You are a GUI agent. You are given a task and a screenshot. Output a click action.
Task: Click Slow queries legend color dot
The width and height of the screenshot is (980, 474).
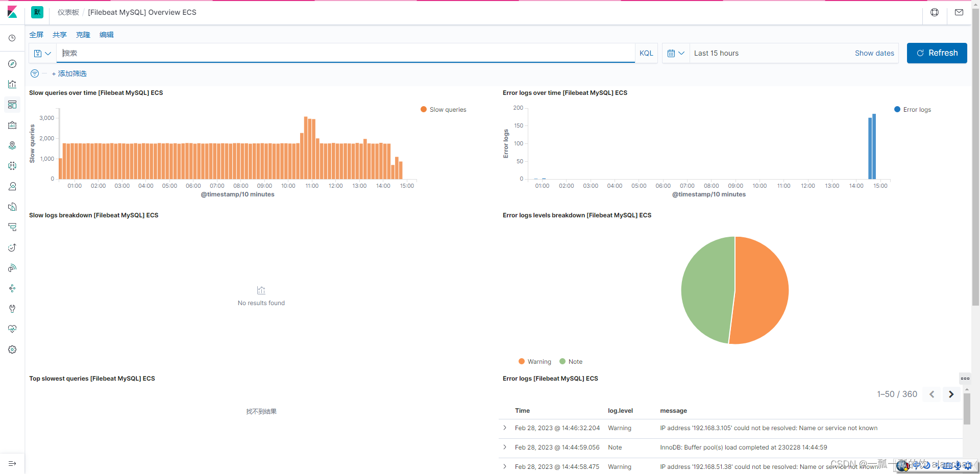click(x=424, y=109)
